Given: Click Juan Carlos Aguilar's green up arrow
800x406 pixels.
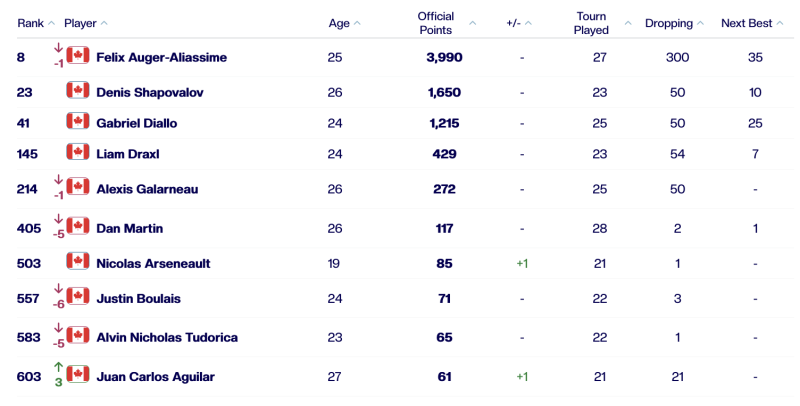Looking at the screenshot, I should click(x=58, y=368).
